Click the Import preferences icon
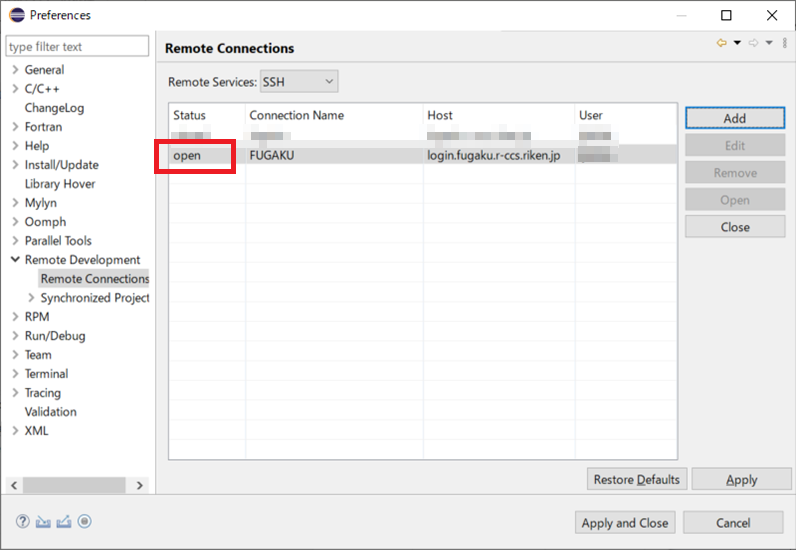The image size is (796, 550). 43,521
